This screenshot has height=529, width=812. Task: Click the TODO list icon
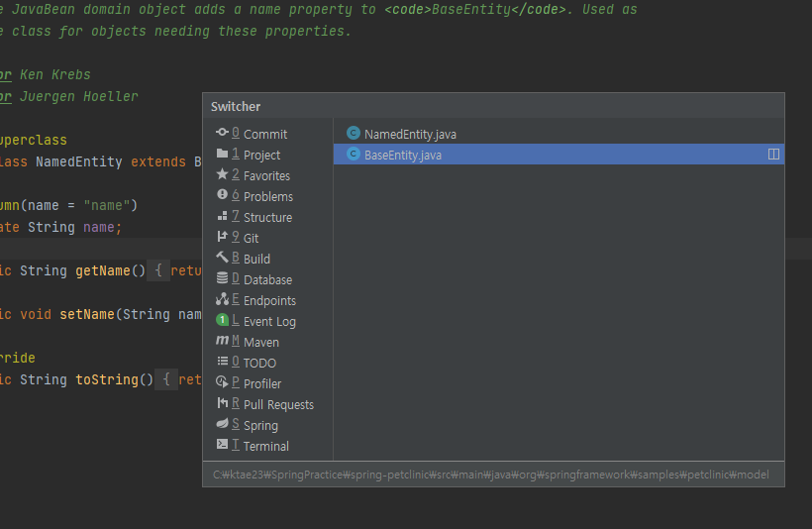click(x=222, y=362)
